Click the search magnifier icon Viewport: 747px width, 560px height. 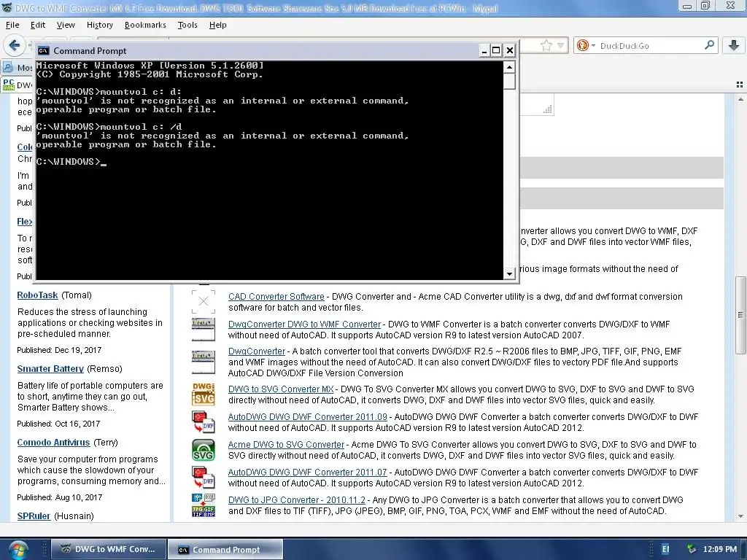click(x=709, y=45)
